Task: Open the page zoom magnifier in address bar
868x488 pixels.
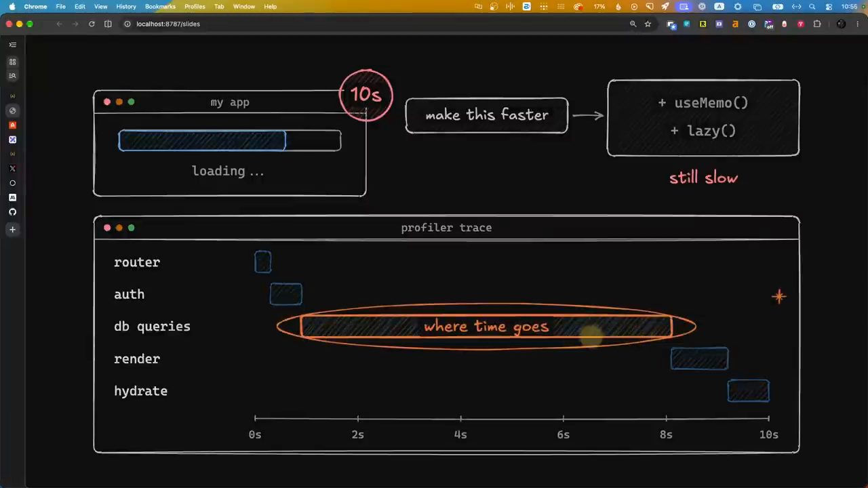Action: coord(633,24)
